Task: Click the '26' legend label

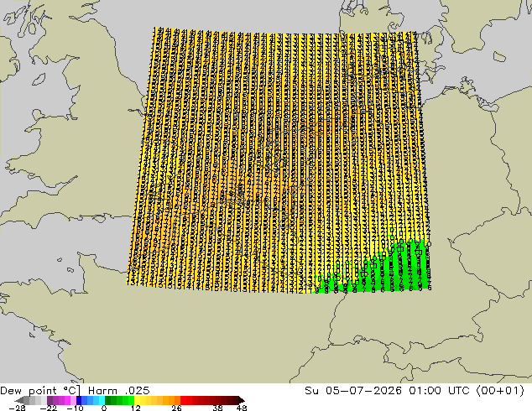Action: point(176,408)
